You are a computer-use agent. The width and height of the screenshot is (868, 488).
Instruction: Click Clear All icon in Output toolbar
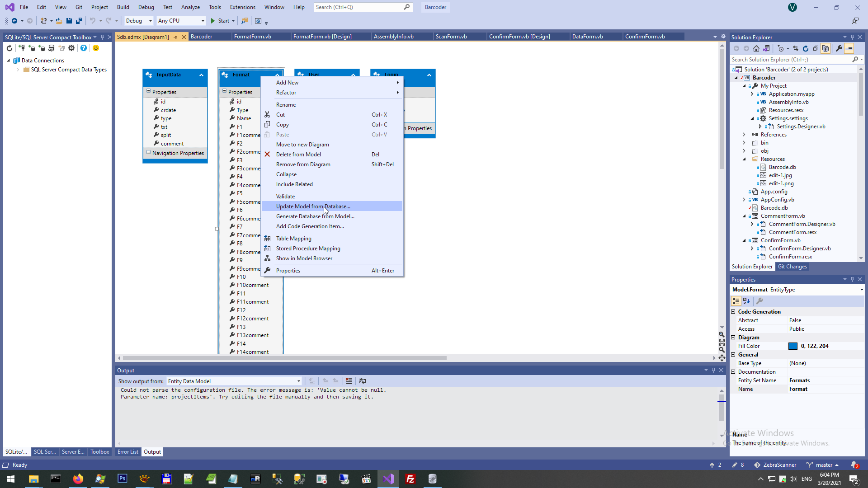(349, 381)
